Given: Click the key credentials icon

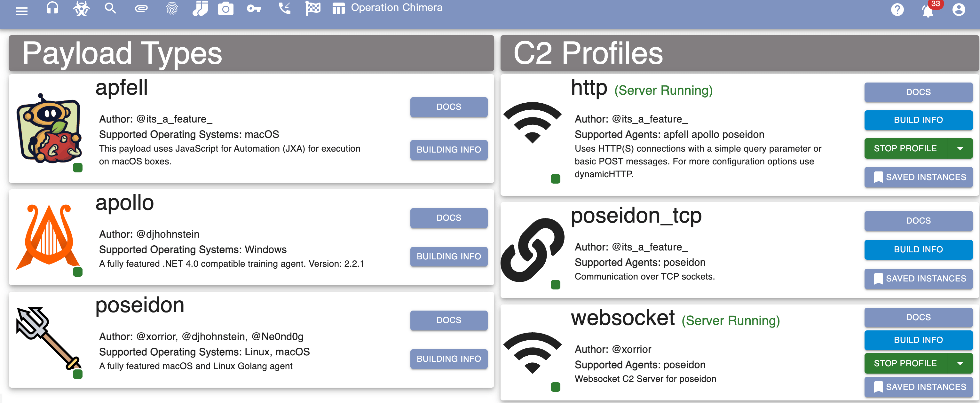Looking at the screenshot, I should tap(254, 8).
